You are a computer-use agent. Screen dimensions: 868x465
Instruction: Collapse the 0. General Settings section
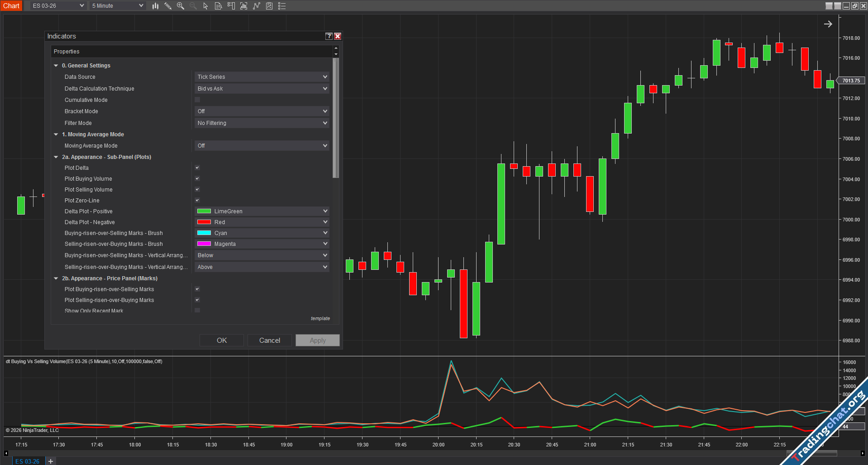(56, 66)
